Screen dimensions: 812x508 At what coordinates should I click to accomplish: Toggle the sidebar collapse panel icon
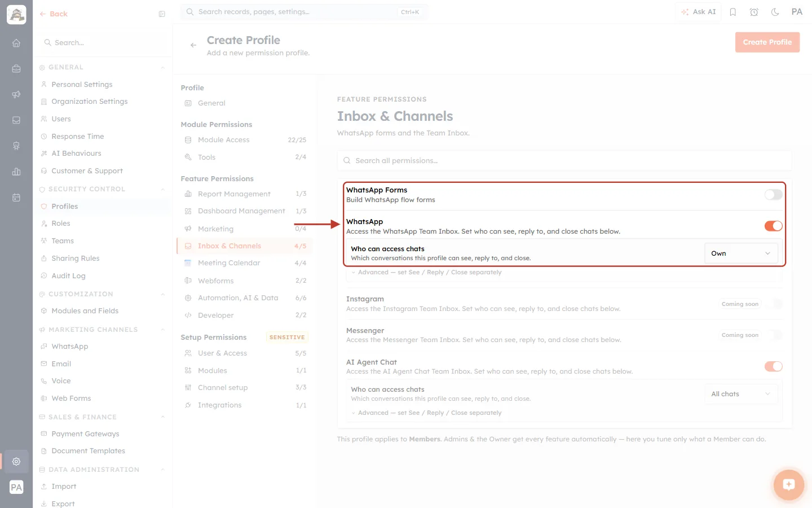162,14
